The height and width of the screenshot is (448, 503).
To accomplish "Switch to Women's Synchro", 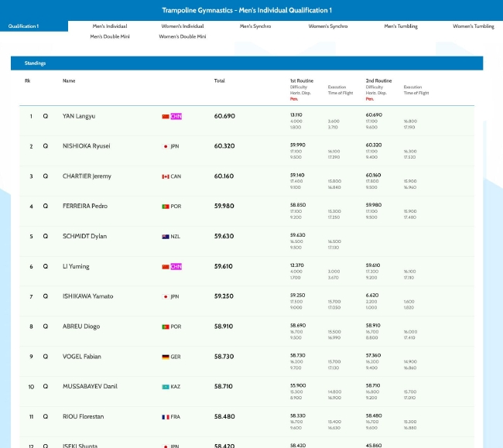I will point(328,26).
